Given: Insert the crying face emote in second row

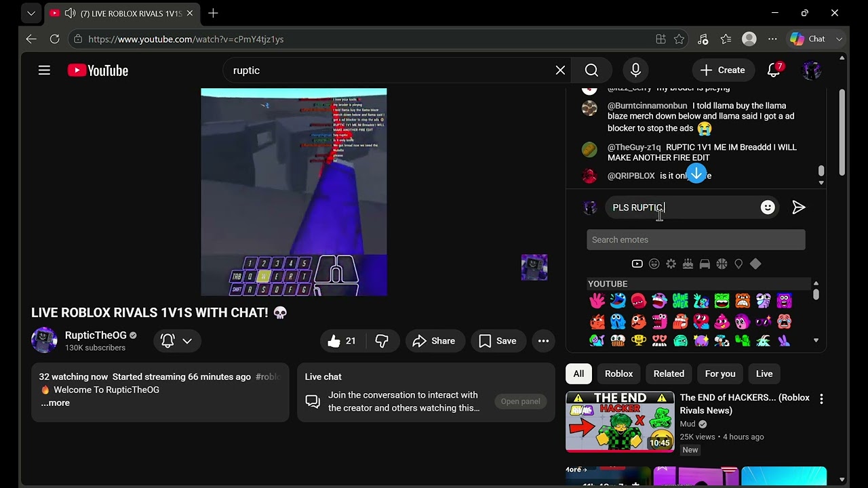Looking at the screenshot, I should click(x=784, y=321).
